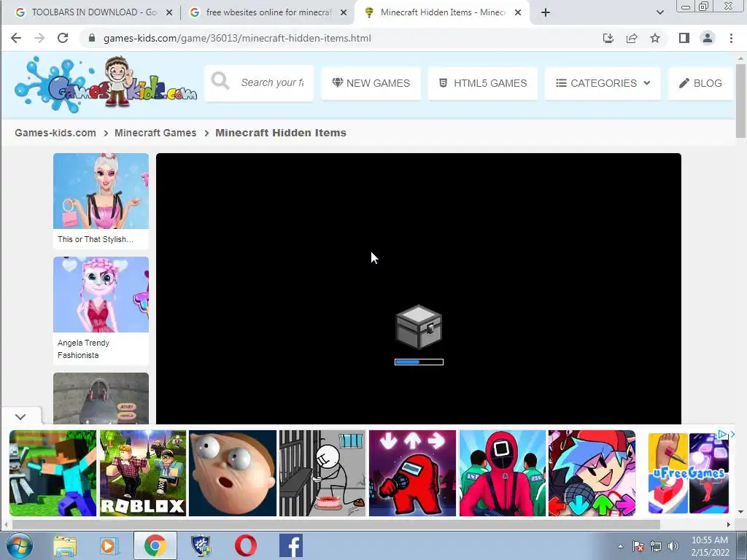Image resolution: width=747 pixels, height=560 pixels.
Task: Open the media player taskbar icon
Action: pyautogui.click(x=109, y=546)
